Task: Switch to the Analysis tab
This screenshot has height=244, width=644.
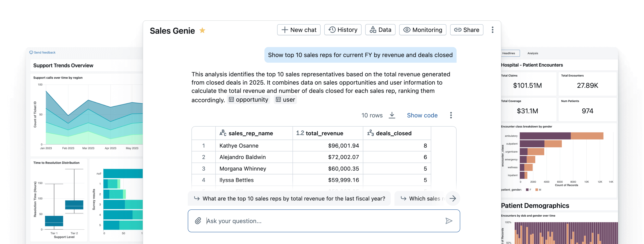Action: [x=533, y=53]
